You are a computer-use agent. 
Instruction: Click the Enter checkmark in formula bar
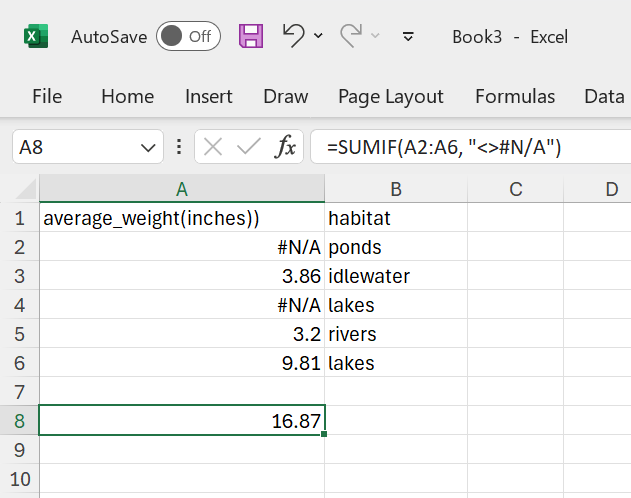(249, 148)
